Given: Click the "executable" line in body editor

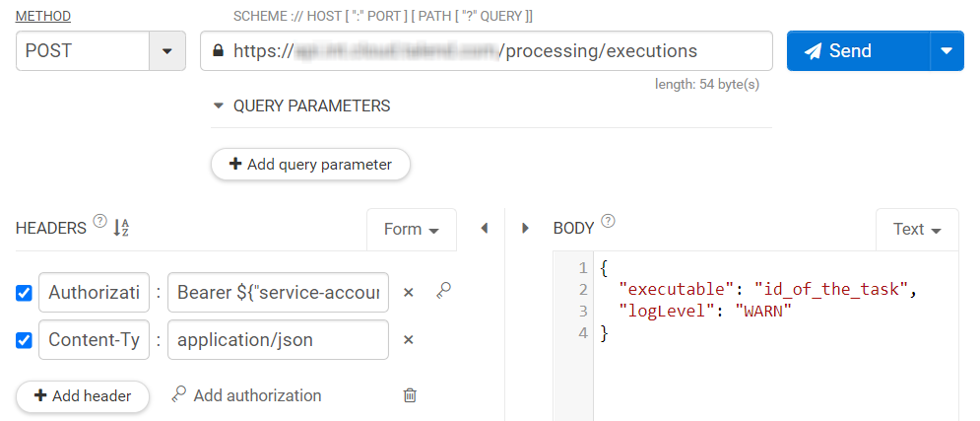Looking at the screenshot, I should tap(767, 290).
